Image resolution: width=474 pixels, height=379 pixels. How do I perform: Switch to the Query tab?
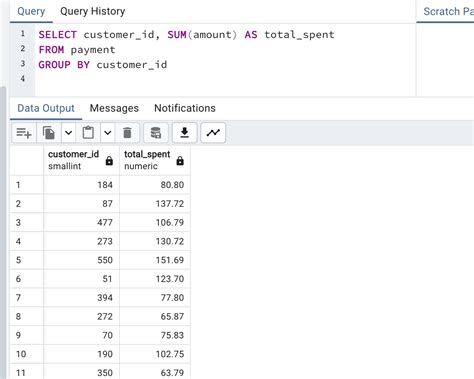31,11
